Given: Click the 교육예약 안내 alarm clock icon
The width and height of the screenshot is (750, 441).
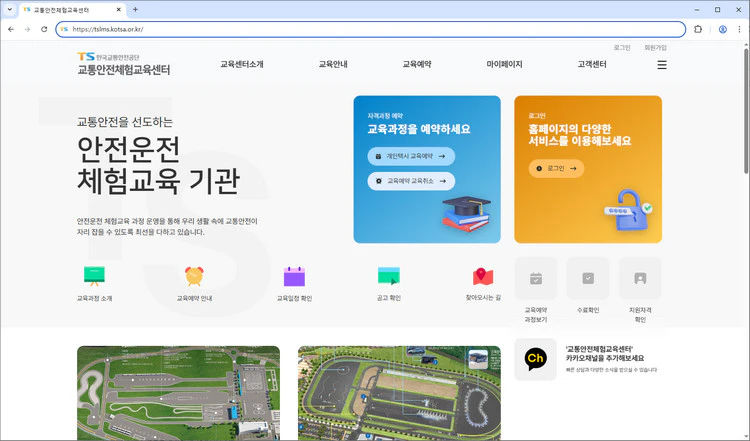Looking at the screenshot, I should tap(194, 276).
